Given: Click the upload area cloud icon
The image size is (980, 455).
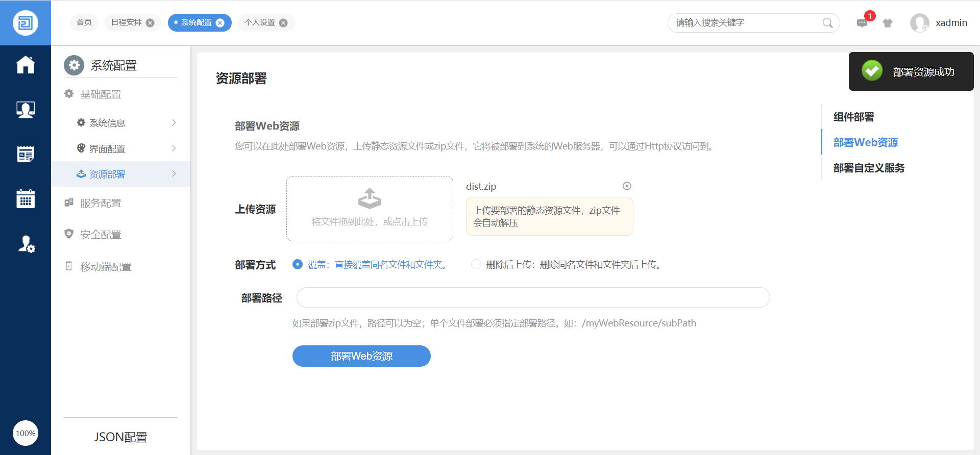Looking at the screenshot, I should (x=370, y=198).
